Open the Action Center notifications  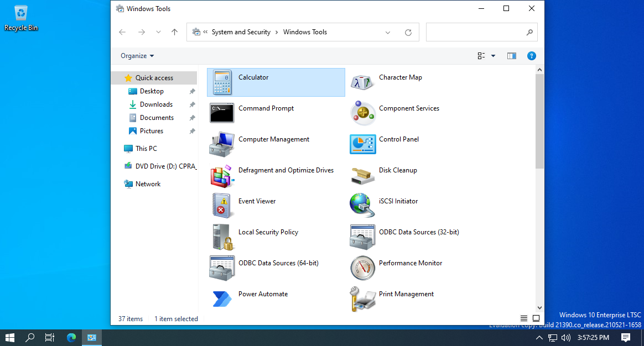(x=626, y=337)
